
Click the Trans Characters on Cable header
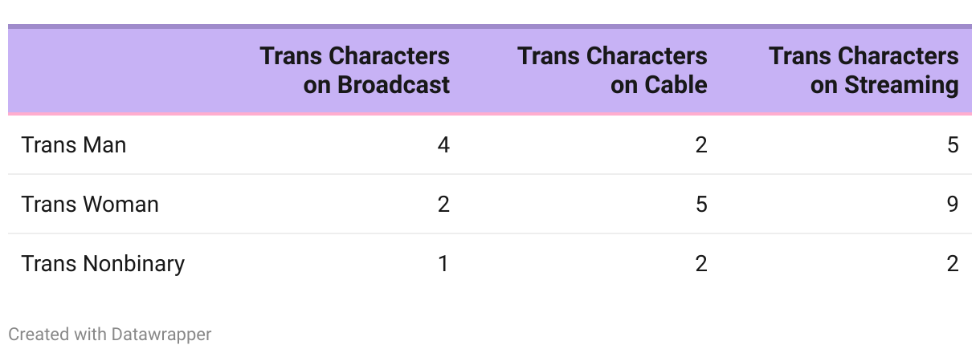tap(613, 71)
